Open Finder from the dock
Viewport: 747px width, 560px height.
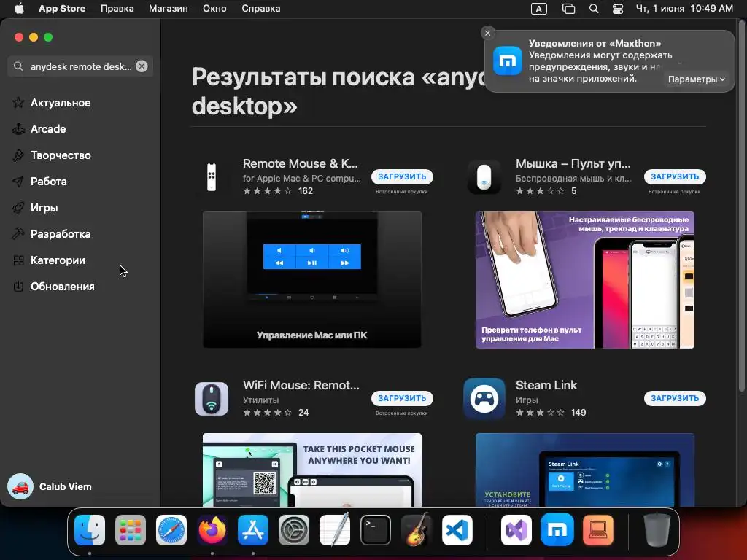point(90,530)
